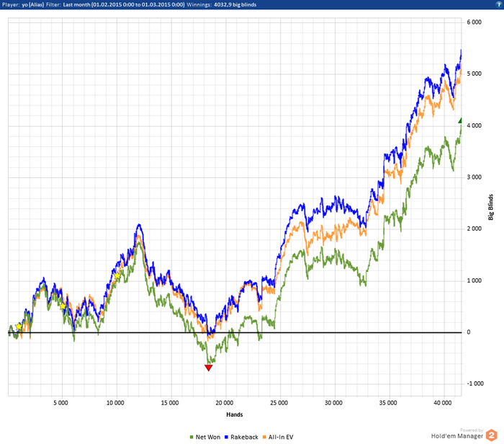Select the green upward triangle peak marker
The image size is (504, 444).
pos(460,120)
